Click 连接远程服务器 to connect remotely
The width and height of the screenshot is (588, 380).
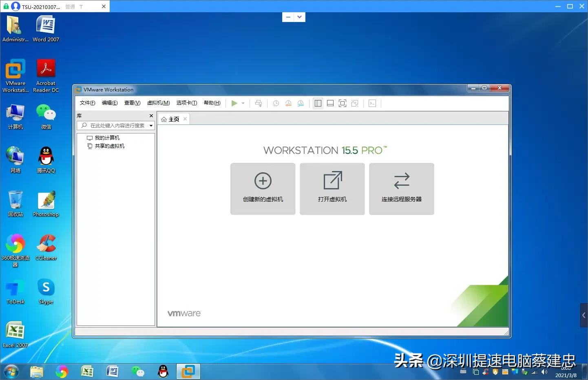[x=401, y=189]
